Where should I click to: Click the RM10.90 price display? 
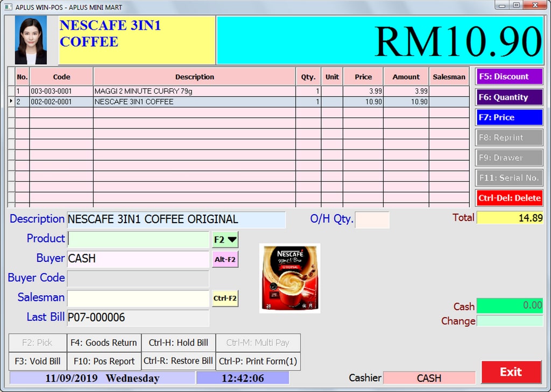point(380,40)
